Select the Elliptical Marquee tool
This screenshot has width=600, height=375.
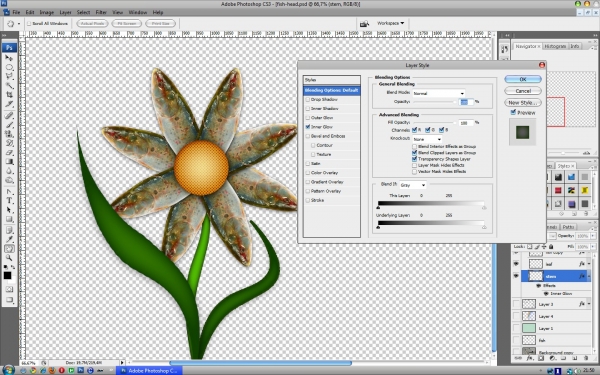tap(9, 67)
